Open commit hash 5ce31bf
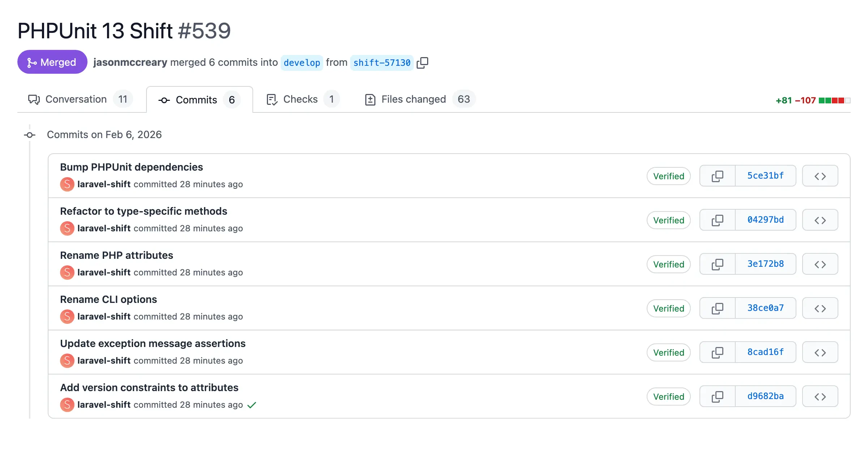 (x=766, y=176)
